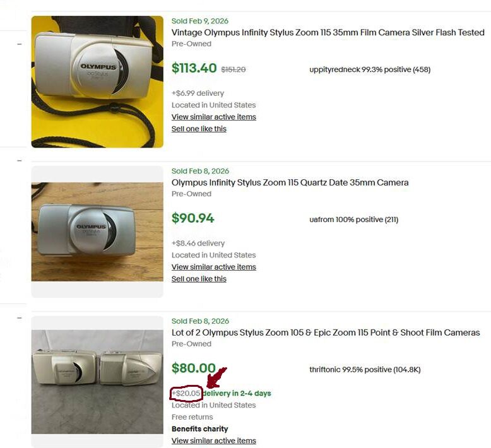The width and height of the screenshot is (491, 448).
Task: Click the dash marker beside the third listing
Action: pos(20,318)
